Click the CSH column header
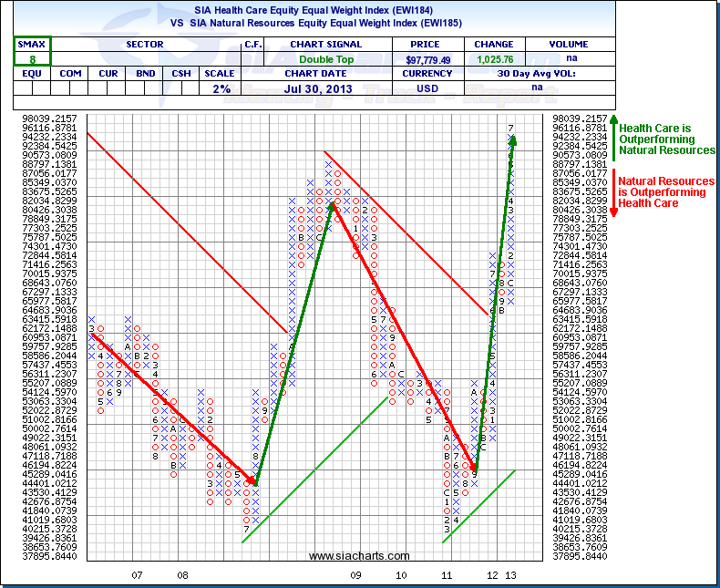The height and width of the screenshot is (588, 720). (181, 73)
